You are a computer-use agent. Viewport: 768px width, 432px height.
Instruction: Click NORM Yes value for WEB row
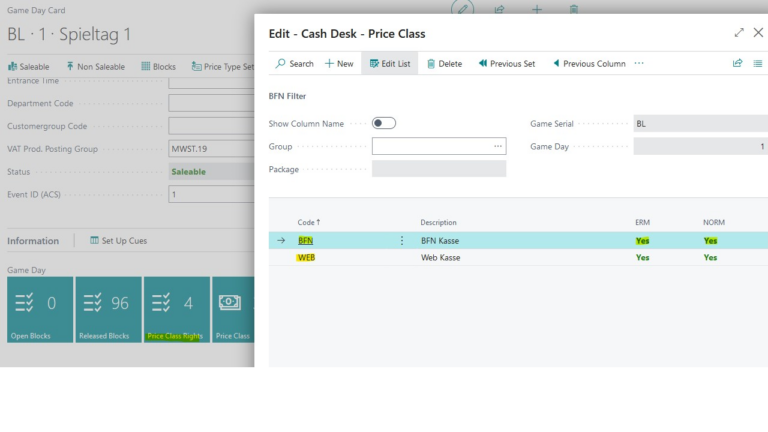(x=710, y=258)
